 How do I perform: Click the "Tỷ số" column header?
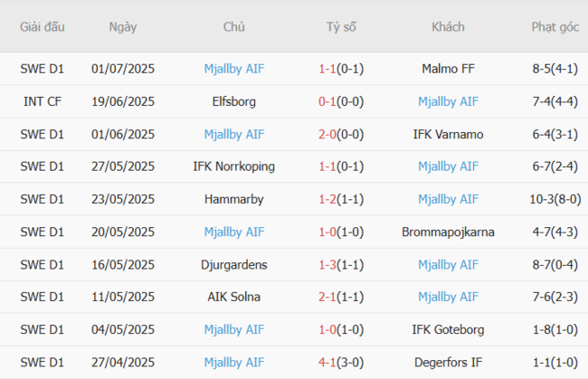coord(341,27)
